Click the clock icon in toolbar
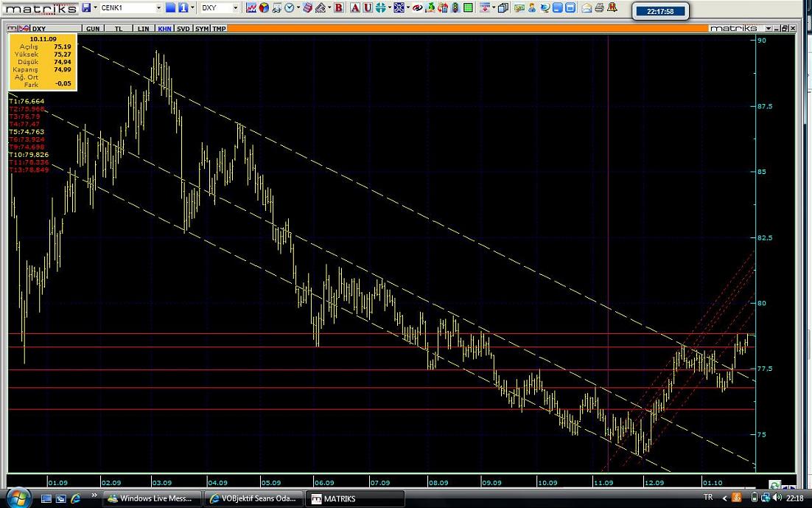The width and height of the screenshot is (812, 508). (289, 8)
